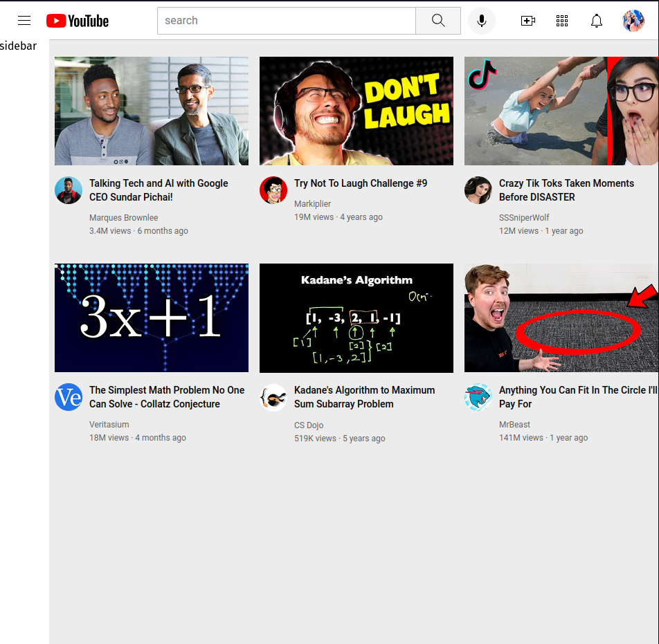Open Marques Brownlee's channel avatar

(x=68, y=190)
